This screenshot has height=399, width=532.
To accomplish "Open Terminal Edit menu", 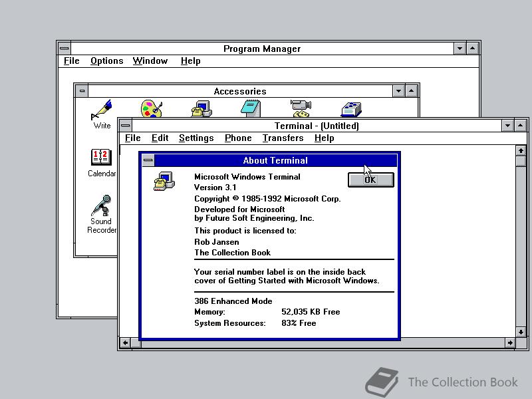I will (160, 138).
